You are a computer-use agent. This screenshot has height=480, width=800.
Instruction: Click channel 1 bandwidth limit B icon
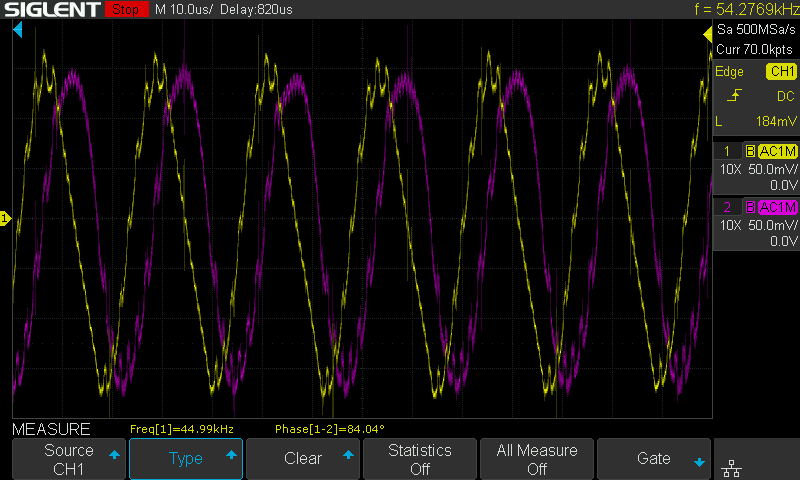point(749,152)
